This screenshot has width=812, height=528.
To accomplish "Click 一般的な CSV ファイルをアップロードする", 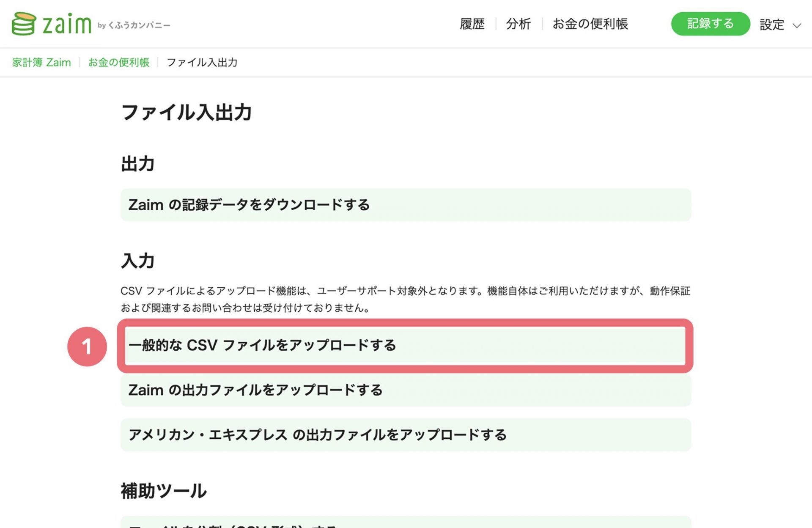I will point(406,345).
